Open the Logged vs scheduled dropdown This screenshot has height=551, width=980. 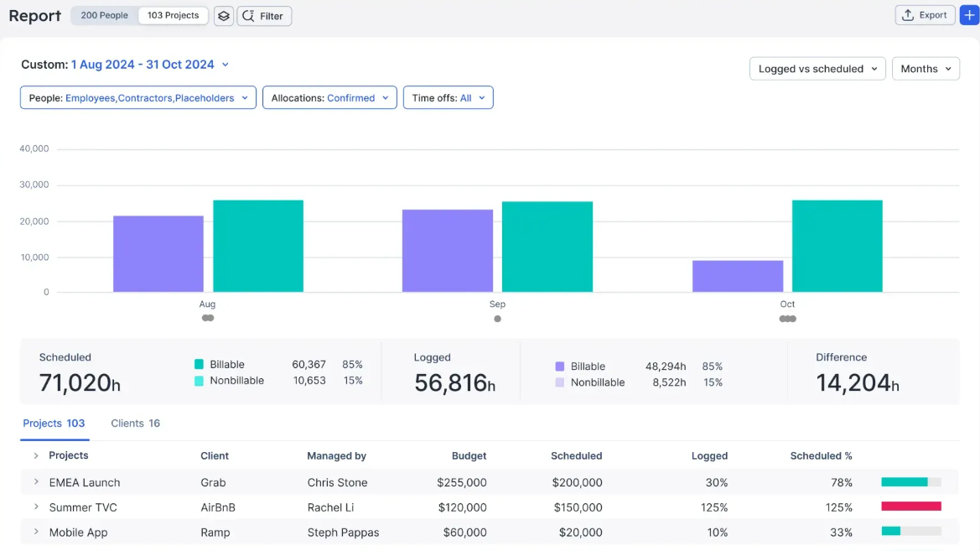(x=817, y=69)
